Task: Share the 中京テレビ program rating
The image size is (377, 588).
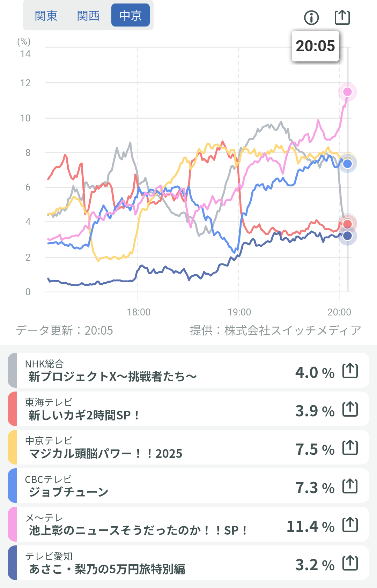Action: click(x=350, y=447)
